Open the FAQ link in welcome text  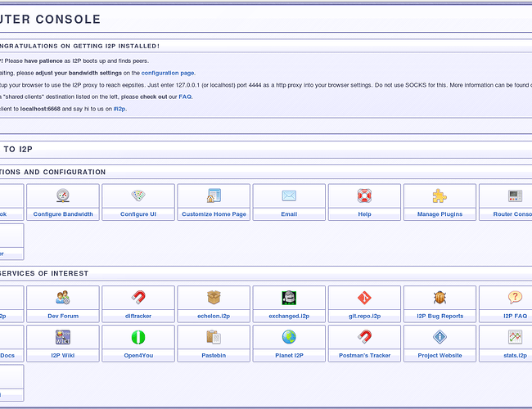coord(185,97)
